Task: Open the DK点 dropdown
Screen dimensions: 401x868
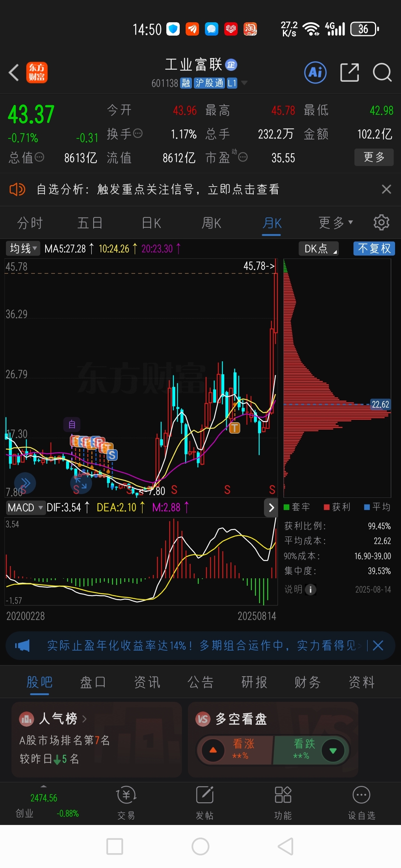Action: click(x=319, y=248)
